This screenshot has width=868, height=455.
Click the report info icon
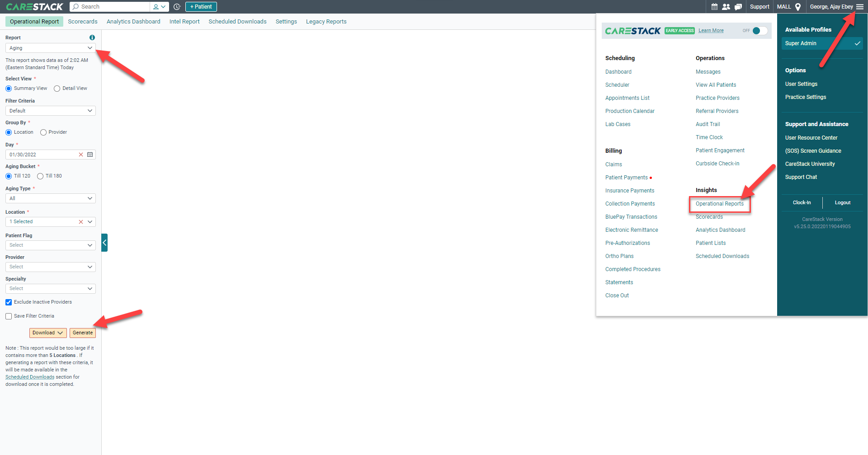(x=92, y=38)
